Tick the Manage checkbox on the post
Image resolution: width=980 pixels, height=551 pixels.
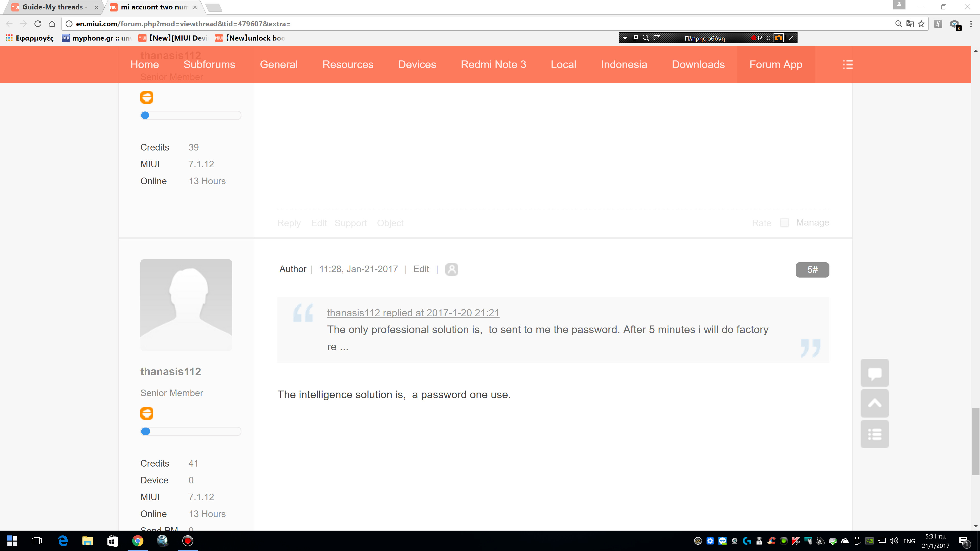784,222
